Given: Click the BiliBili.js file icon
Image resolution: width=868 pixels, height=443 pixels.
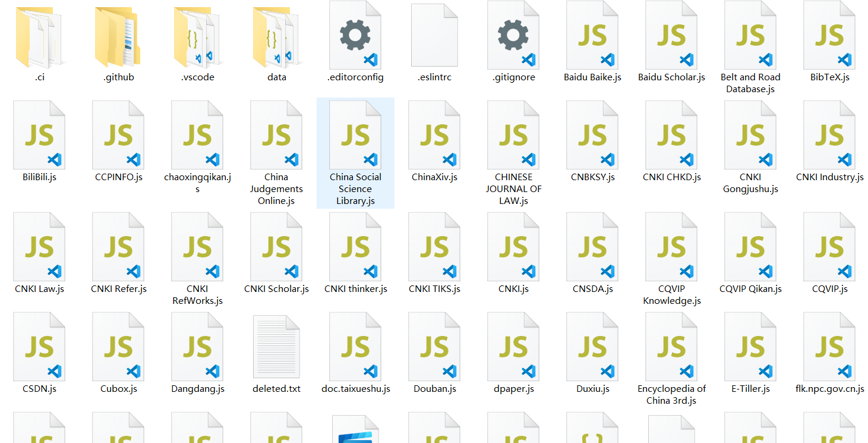Looking at the screenshot, I should (x=39, y=134).
